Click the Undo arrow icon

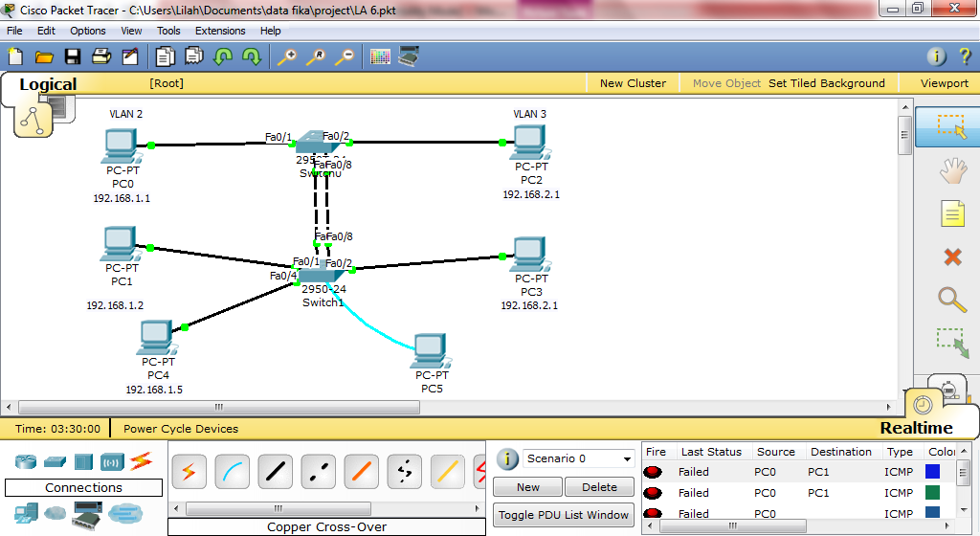(222, 56)
